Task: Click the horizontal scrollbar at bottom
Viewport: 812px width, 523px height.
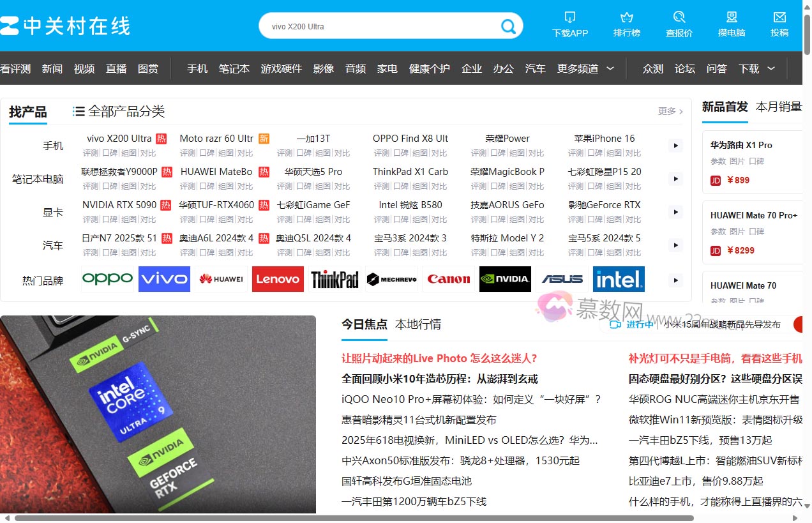Action: [354, 518]
